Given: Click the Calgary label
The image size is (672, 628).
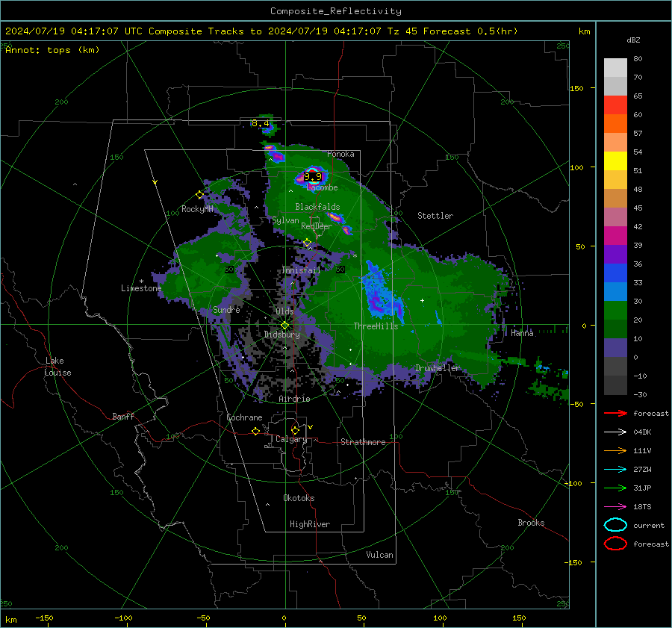Looking at the screenshot, I should coord(291,439).
